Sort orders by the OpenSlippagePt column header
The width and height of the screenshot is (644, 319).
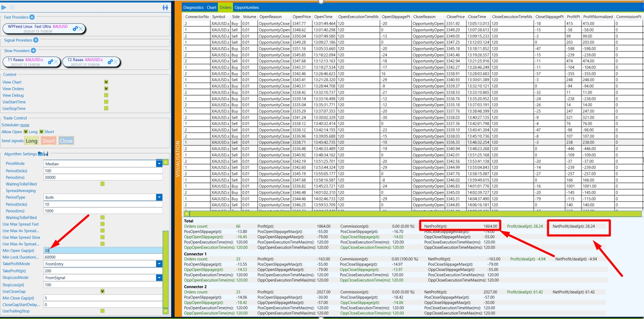396,17
